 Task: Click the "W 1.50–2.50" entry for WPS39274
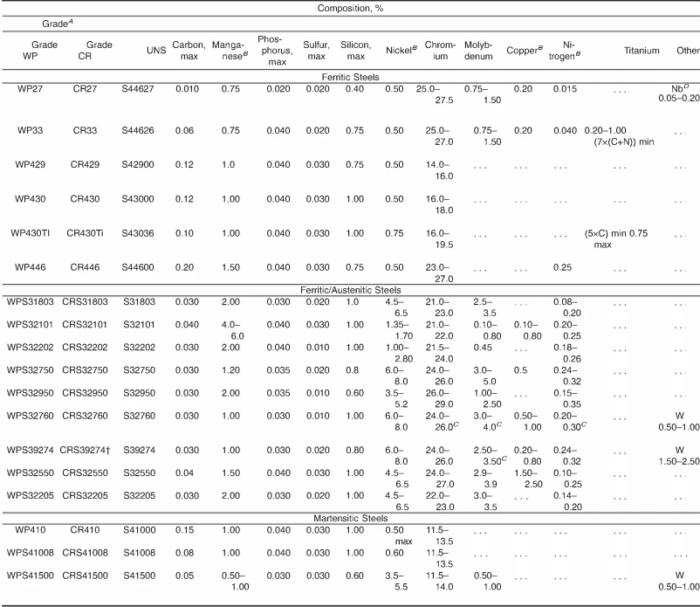click(679, 456)
